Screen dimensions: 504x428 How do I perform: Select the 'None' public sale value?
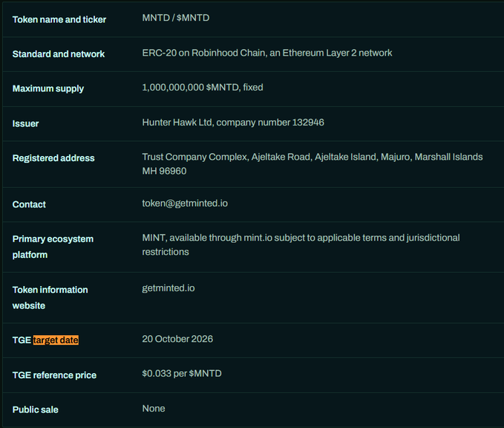[154, 409]
